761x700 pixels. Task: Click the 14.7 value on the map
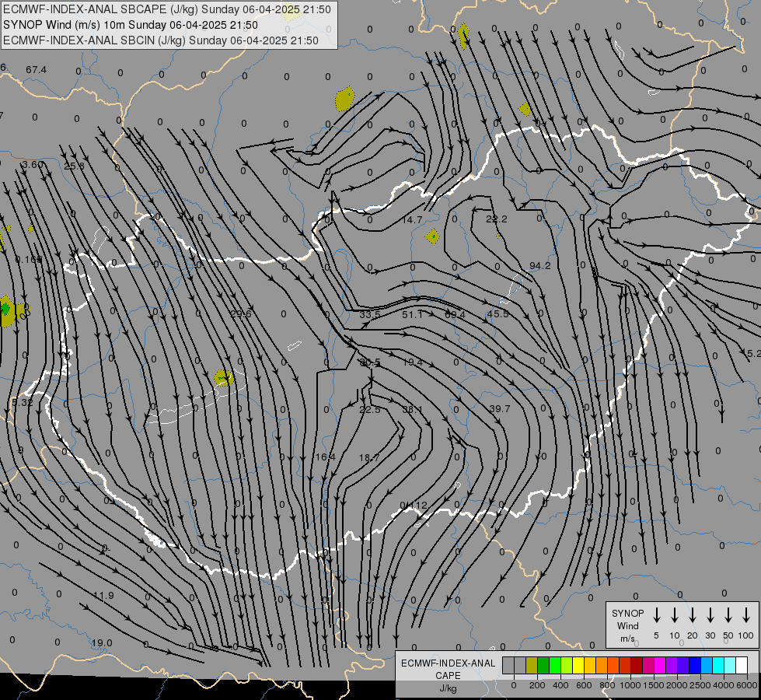(412, 220)
